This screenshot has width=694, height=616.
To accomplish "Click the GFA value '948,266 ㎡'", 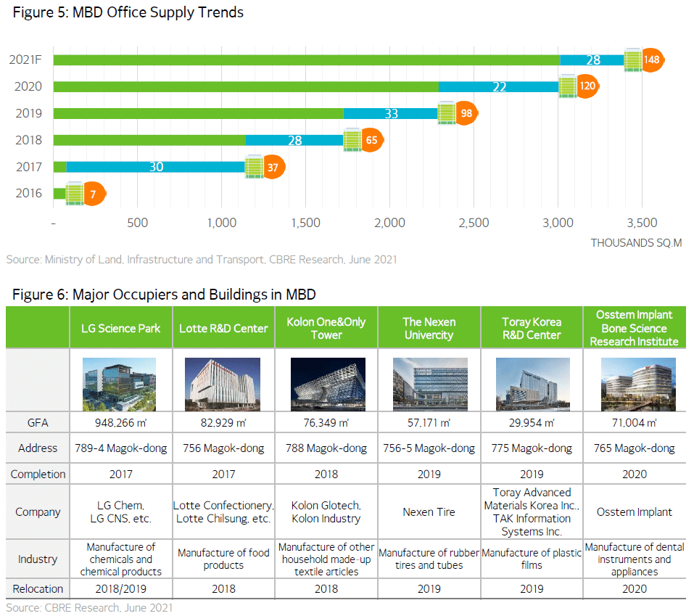I will 121,423.
